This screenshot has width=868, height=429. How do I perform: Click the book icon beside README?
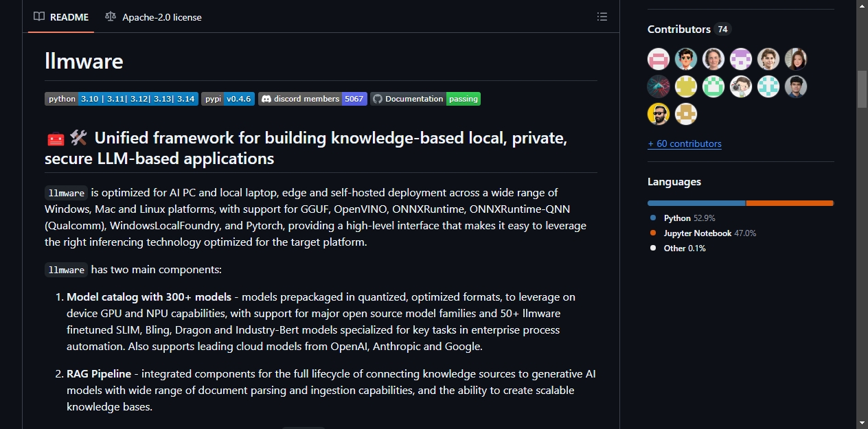[39, 16]
